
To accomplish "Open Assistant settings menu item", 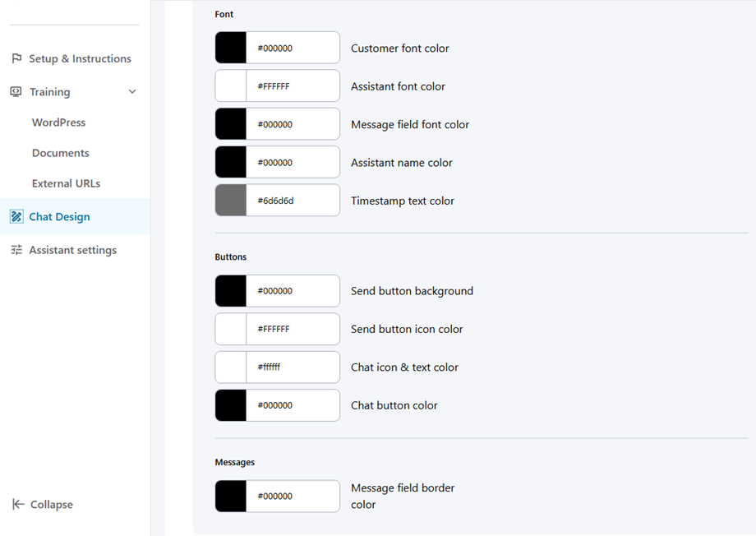I will 72,250.
